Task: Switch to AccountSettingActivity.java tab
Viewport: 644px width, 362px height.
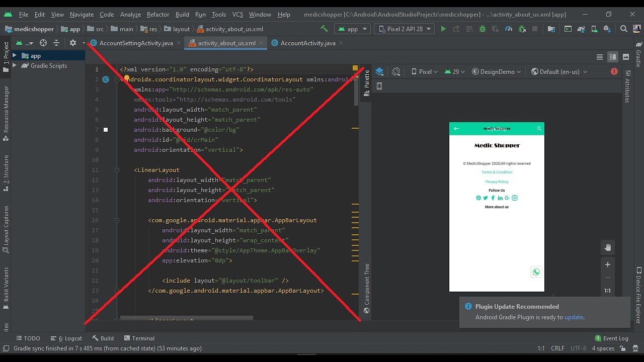Action: [x=136, y=43]
